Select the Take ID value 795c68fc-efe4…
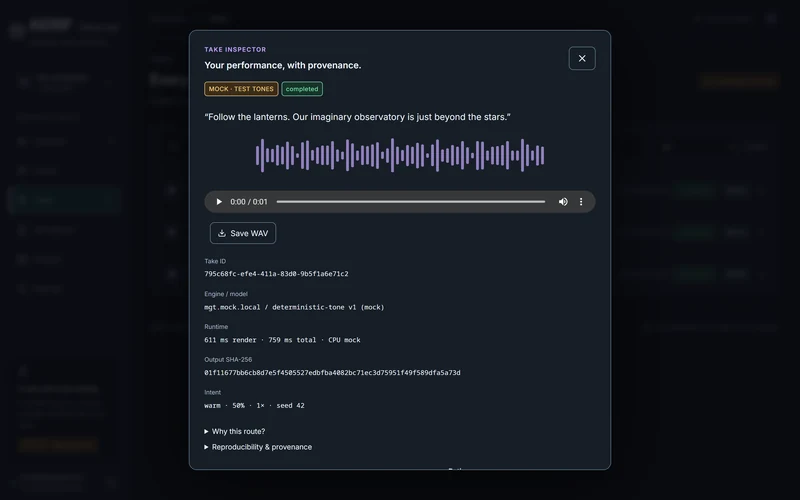The width and height of the screenshot is (800, 500). 277,274
